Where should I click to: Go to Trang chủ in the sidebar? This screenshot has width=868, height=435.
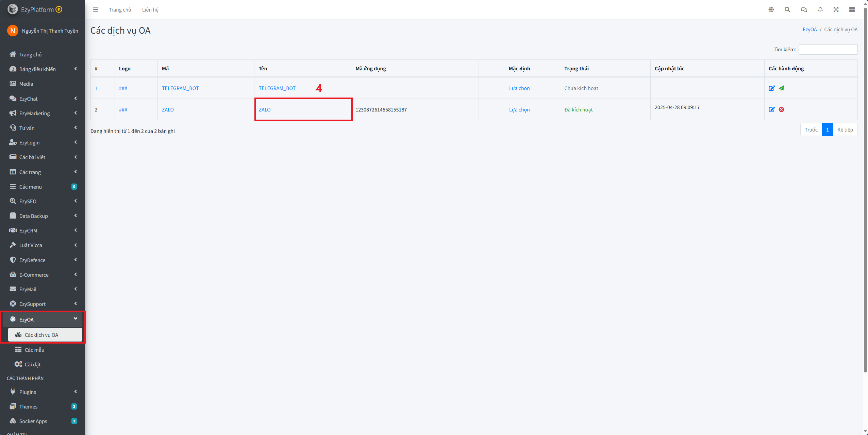click(x=43, y=54)
